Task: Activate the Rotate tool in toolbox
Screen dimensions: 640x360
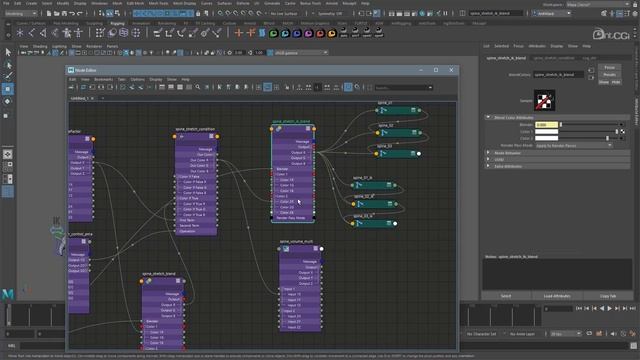Action: [x=8, y=101]
